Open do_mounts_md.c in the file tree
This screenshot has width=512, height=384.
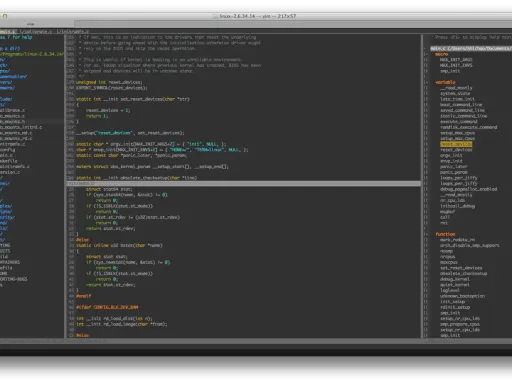pos(16,133)
